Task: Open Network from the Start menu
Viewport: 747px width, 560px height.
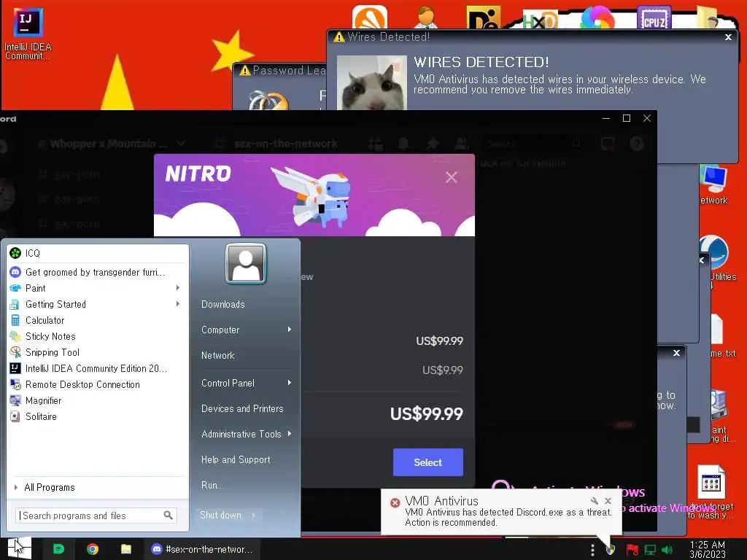Action: coord(217,355)
